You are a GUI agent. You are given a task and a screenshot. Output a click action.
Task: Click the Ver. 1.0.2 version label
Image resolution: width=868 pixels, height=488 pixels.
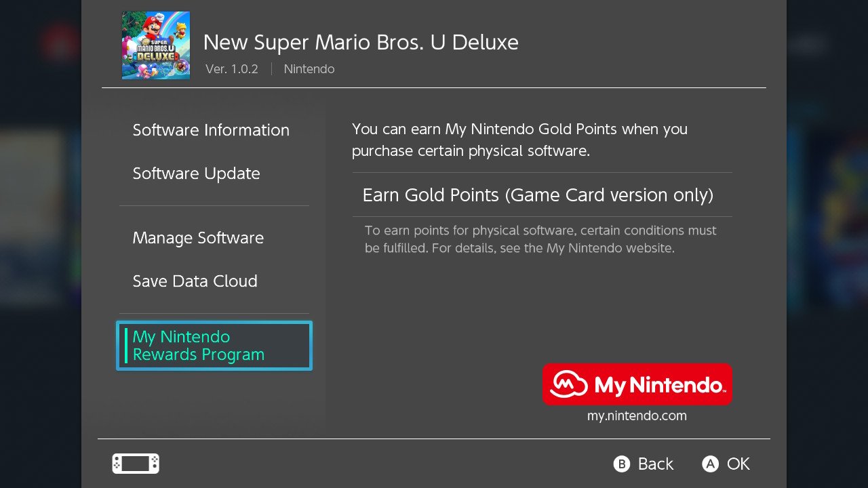pyautogui.click(x=232, y=69)
